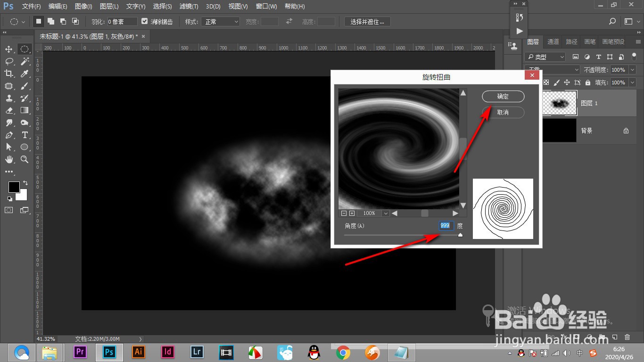
Task: Select the Lasso tool
Action: (8, 61)
